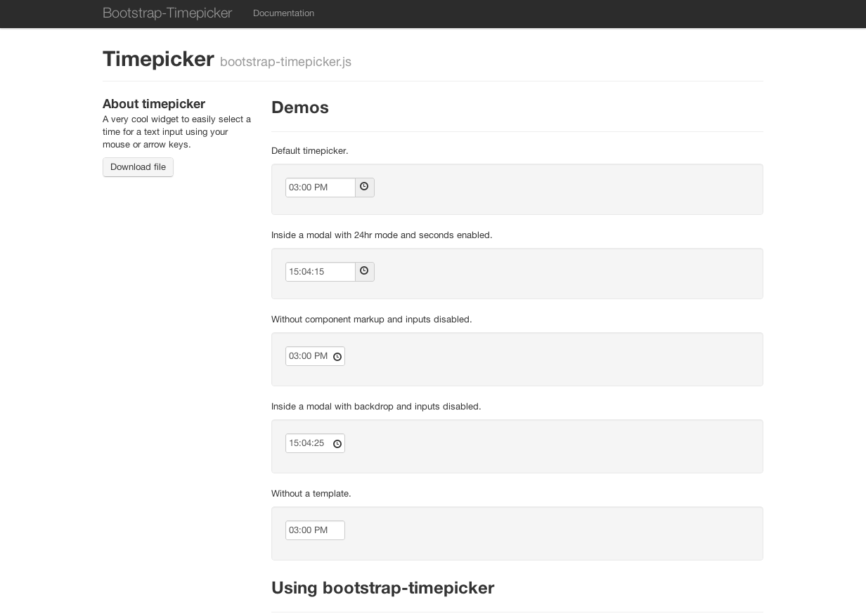Click the clock icon next to the 15:04:15 field

365,272
